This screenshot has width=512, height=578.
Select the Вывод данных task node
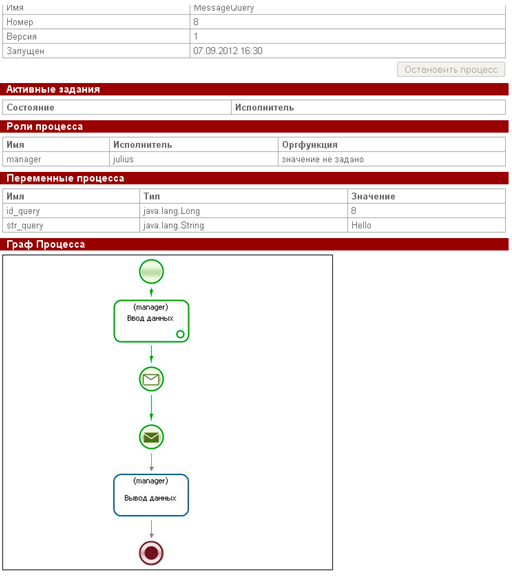click(x=151, y=495)
